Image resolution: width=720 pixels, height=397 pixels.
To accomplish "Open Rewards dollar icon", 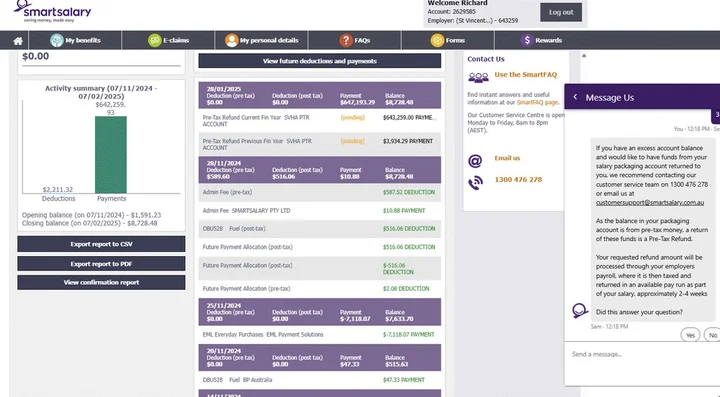I will tap(527, 40).
